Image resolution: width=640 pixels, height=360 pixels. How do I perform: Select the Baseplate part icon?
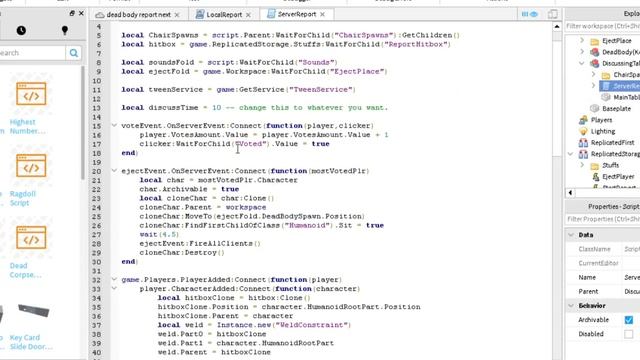(595, 109)
